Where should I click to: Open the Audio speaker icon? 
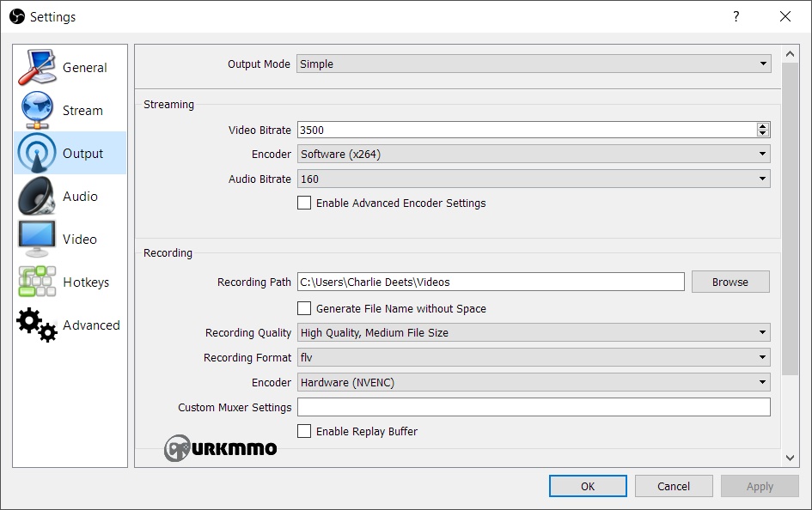point(37,196)
